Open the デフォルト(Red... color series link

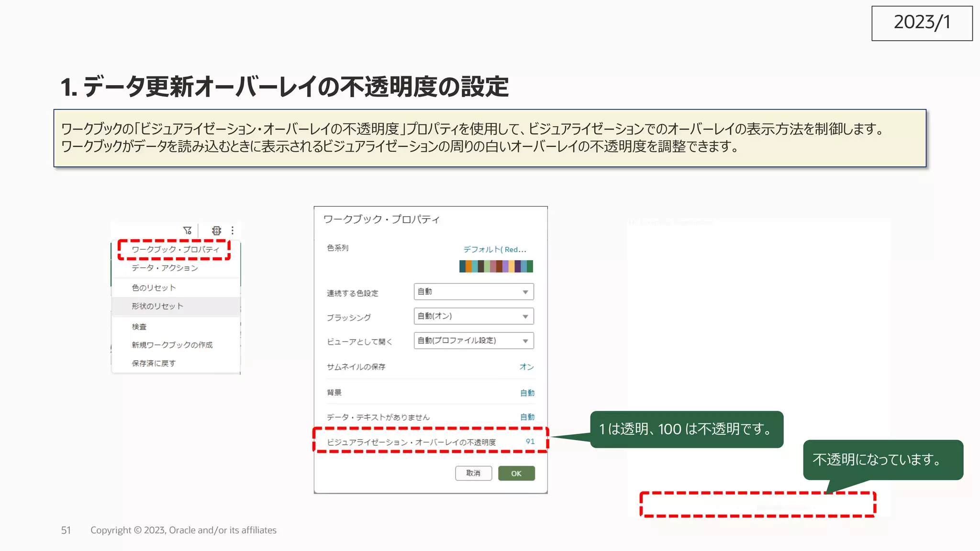point(494,250)
